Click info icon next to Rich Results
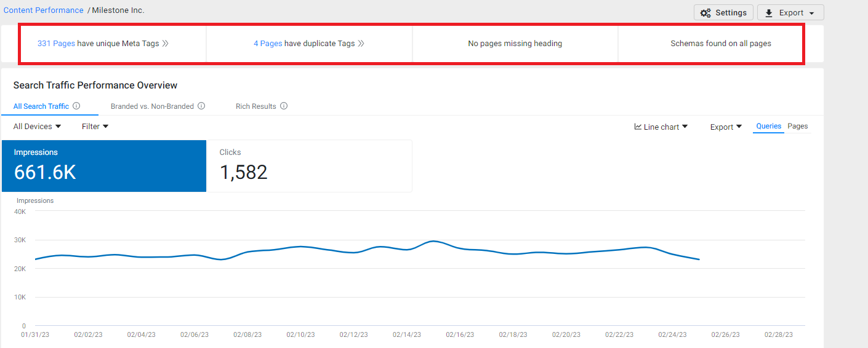This screenshot has width=868, height=348. (x=284, y=106)
